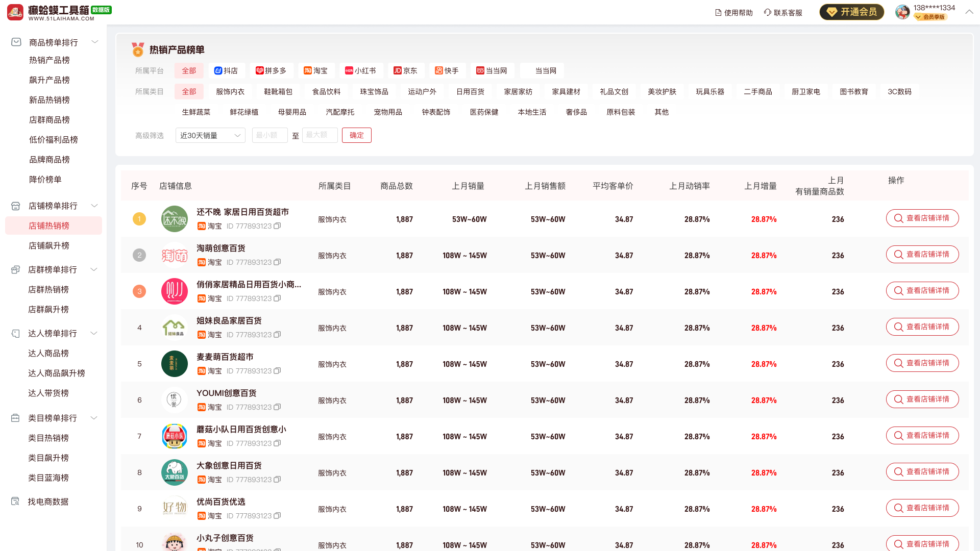Click the 联系客服 headset link
The height and width of the screenshot is (551, 980).
[783, 13]
